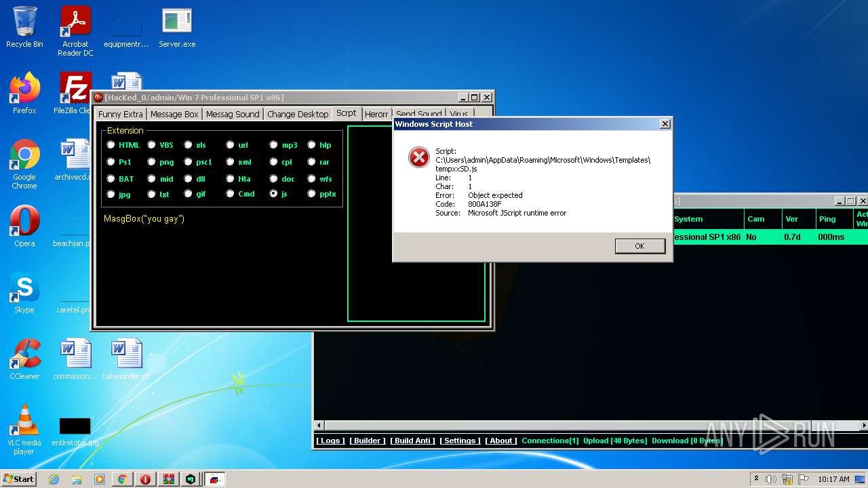The height and width of the screenshot is (488, 868).
Task: Open the Settings link in bottom bar
Action: point(460,441)
